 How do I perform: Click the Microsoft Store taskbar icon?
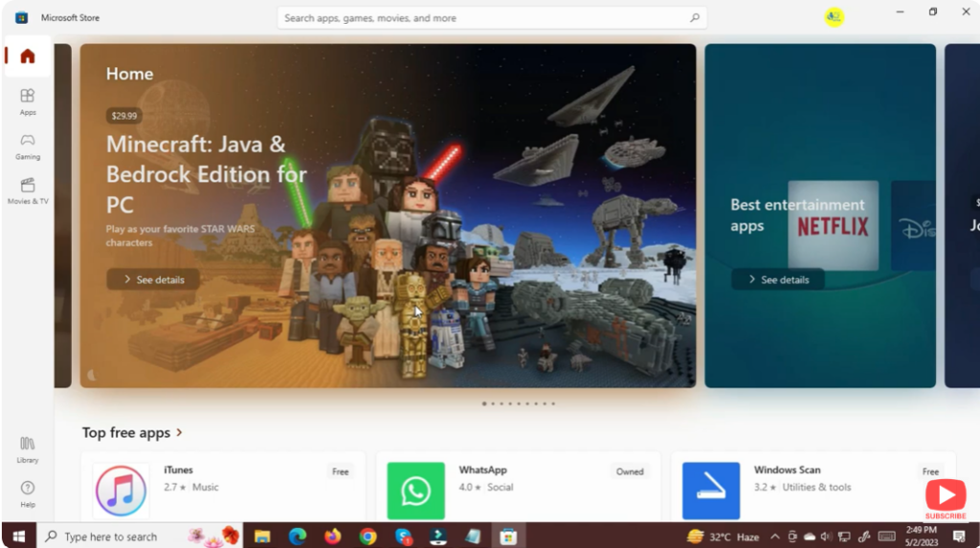pos(508,537)
